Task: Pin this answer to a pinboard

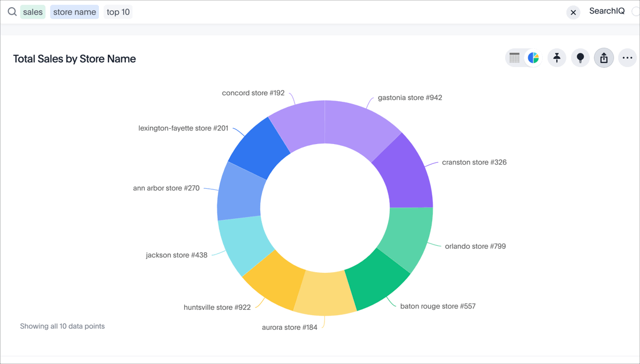Action: coord(556,58)
